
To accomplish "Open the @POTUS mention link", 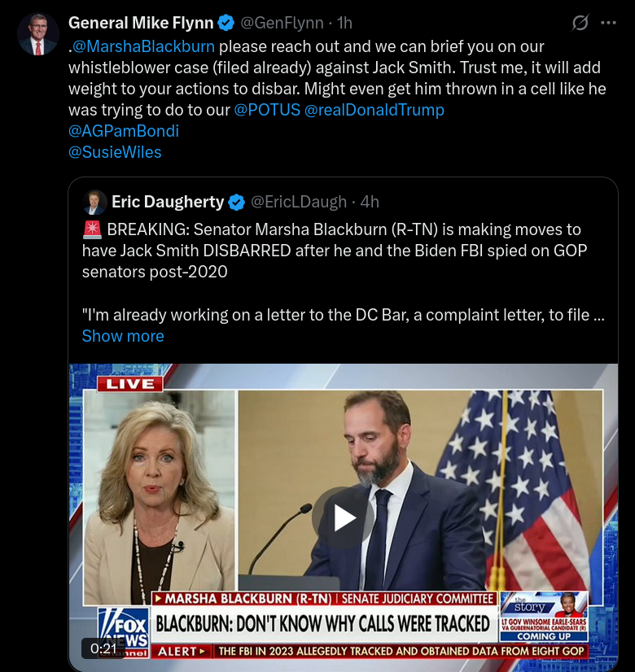I will pos(267,110).
